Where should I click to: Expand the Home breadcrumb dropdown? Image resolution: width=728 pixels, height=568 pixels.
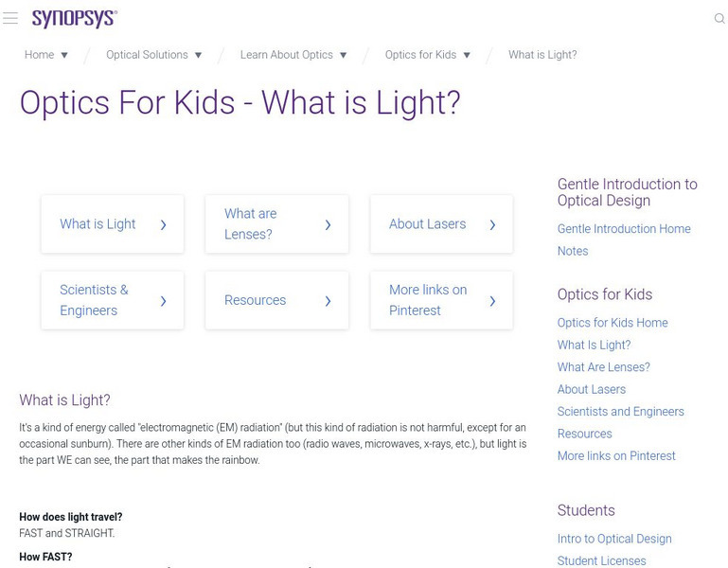pyautogui.click(x=64, y=55)
